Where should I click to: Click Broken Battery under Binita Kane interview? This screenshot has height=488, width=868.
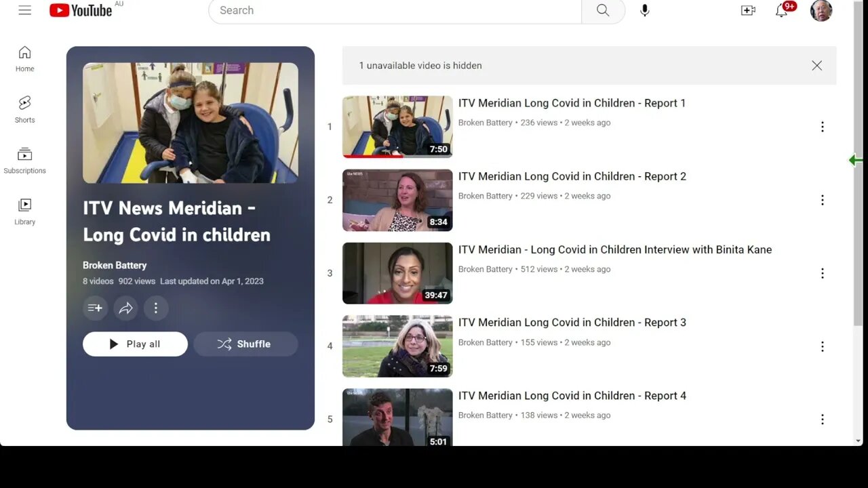pyautogui.click(x=486, y=269)
